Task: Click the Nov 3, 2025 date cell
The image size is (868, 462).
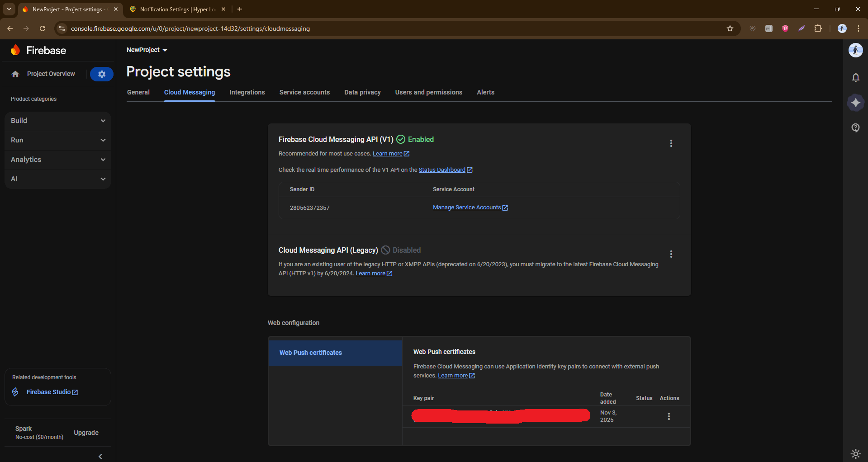Action: (608, 416)
